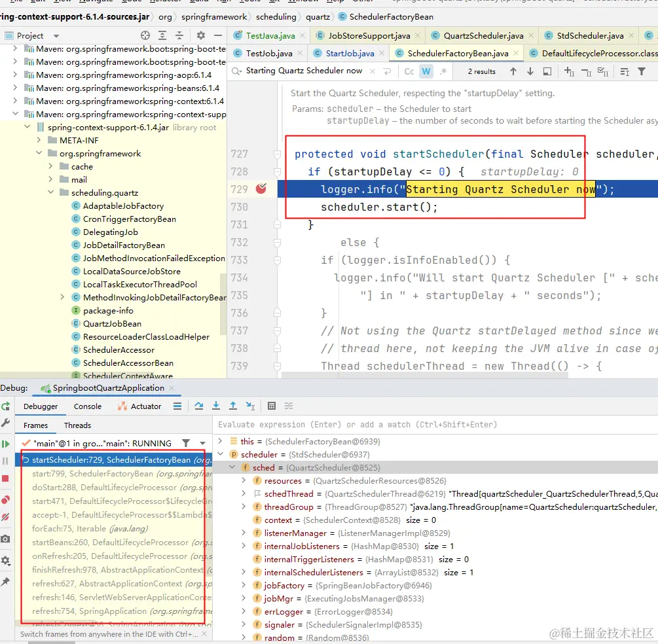Select refresh:754 SpringApplication stack frame
Viewport: 658px width, 644px height.
114,611
